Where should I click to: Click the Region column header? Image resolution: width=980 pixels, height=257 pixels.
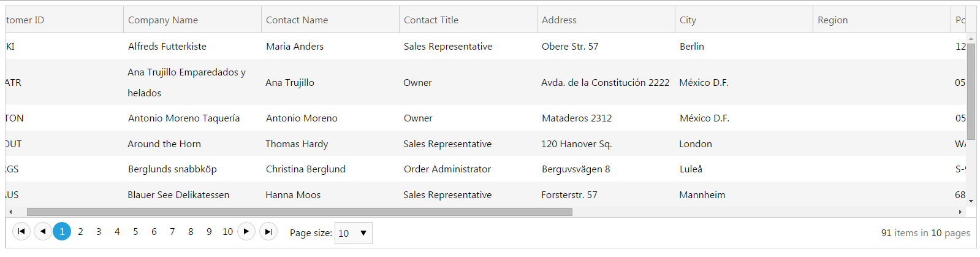tap(832, 20)
